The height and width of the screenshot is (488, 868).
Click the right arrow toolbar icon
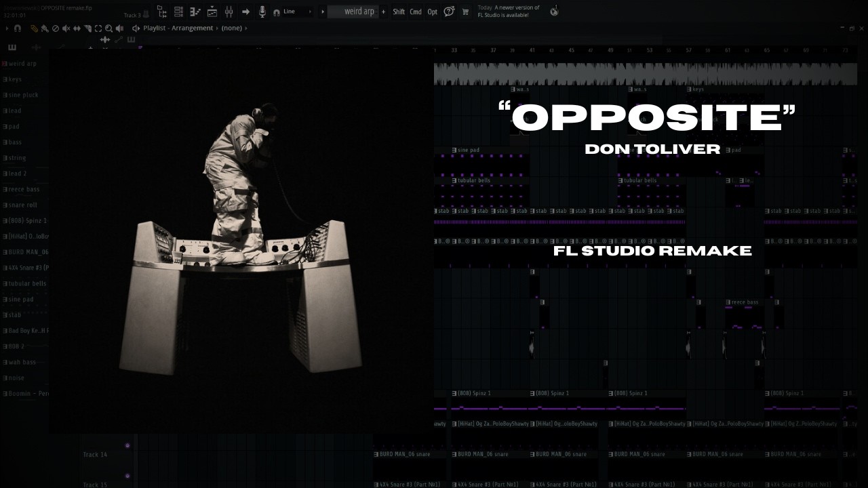(245, 12)
